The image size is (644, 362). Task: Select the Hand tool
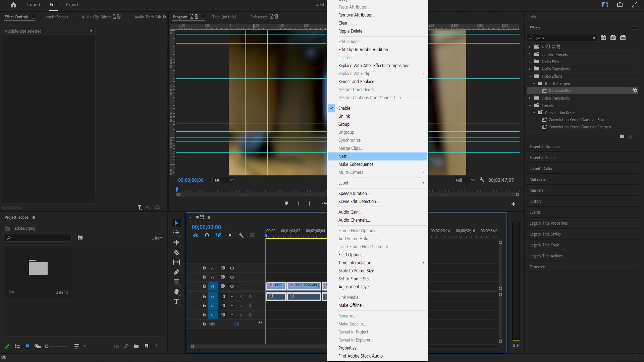176,292
